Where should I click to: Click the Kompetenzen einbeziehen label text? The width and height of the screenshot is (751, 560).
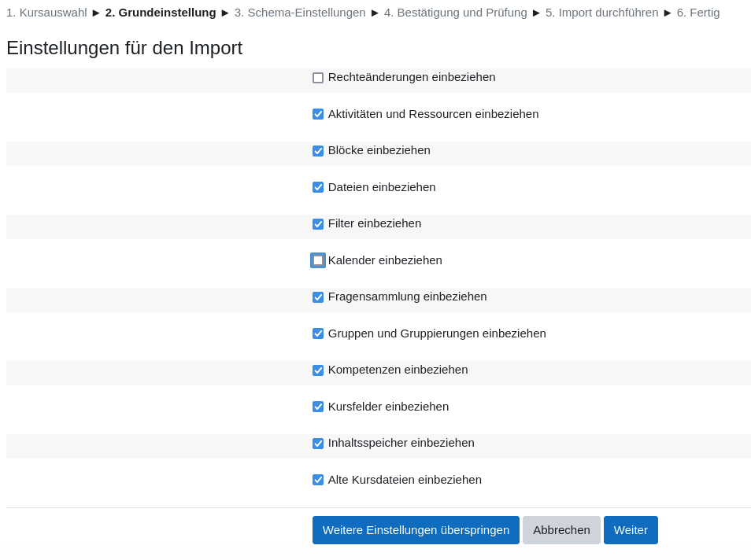[x=398, y=370]
